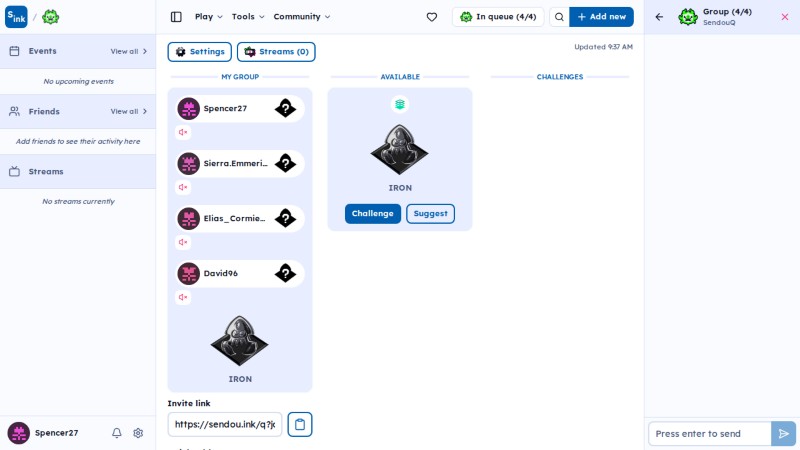This screenshot has width=800, height=450.
Task: Click the CHALLENGES column heading
Action: (x=560, y=77)
